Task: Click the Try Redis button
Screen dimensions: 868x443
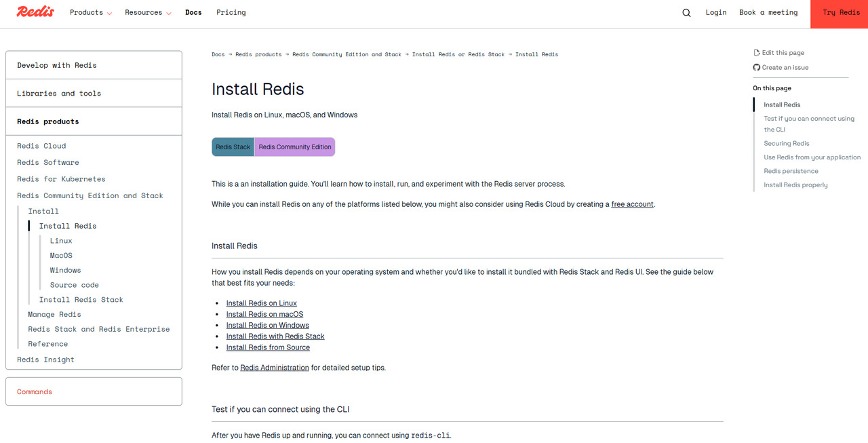Action: [840, 14]
